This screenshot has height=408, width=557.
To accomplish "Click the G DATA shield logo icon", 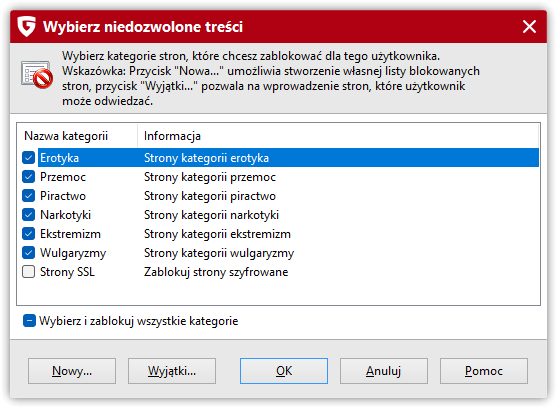I will 27,26.
